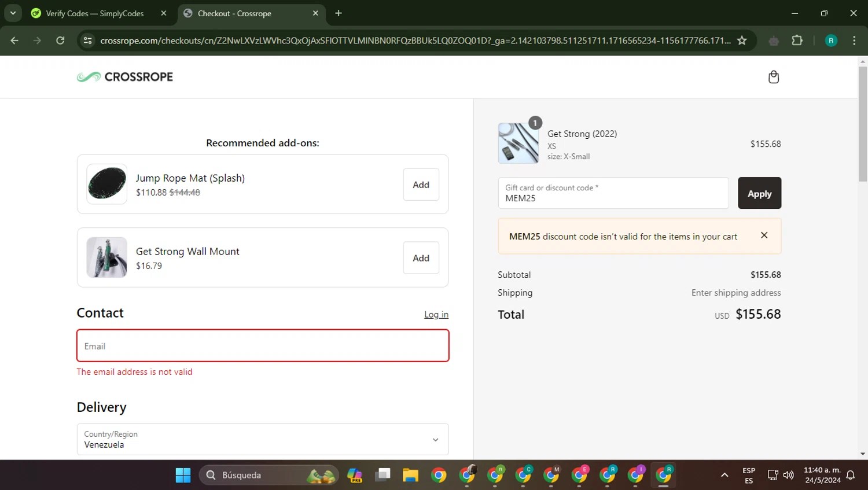
Task: Open Task View on the taskbar
Action: [x=382, y=475]
